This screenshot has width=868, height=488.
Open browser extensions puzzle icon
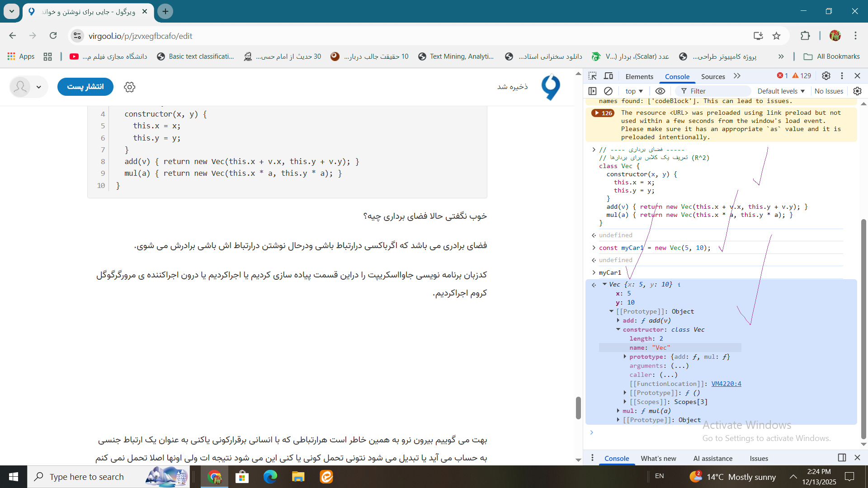tap(805, 36)
